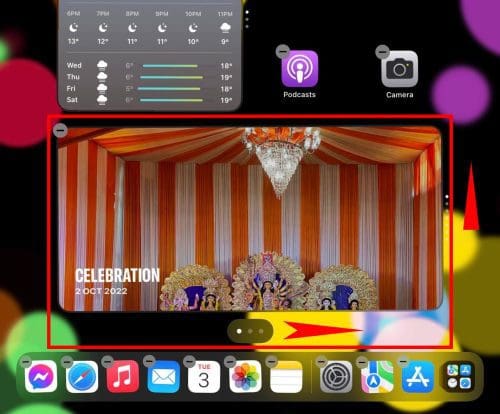Tap the CELEBRATION title on the memory

tap(117, 275)
